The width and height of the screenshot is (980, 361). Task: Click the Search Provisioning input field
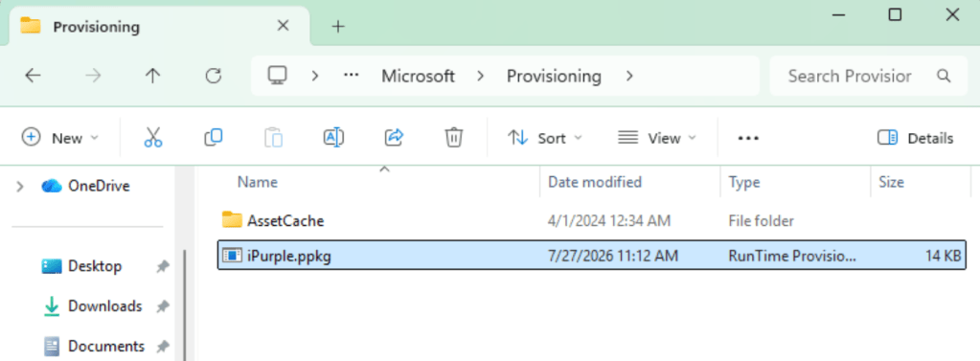tap(868, 77)
